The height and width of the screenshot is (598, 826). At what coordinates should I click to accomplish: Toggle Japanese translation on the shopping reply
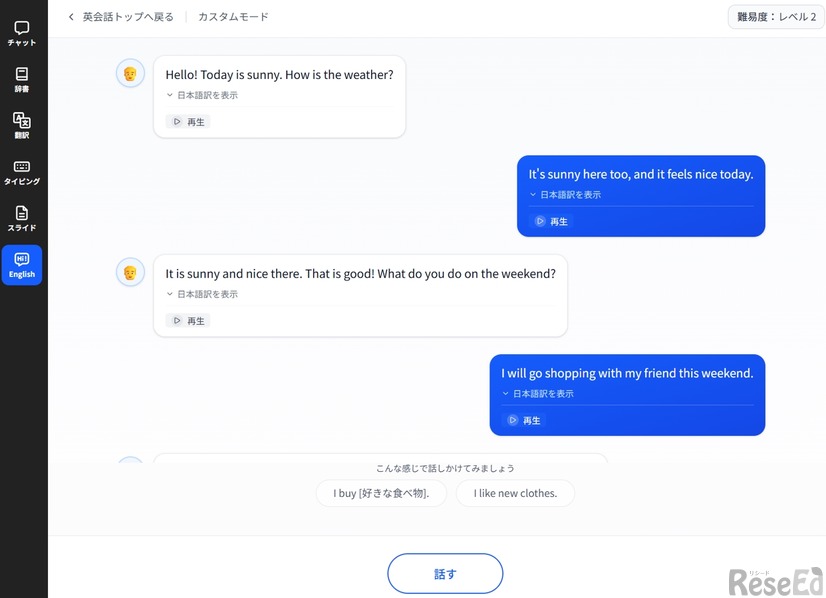(539, 393)
